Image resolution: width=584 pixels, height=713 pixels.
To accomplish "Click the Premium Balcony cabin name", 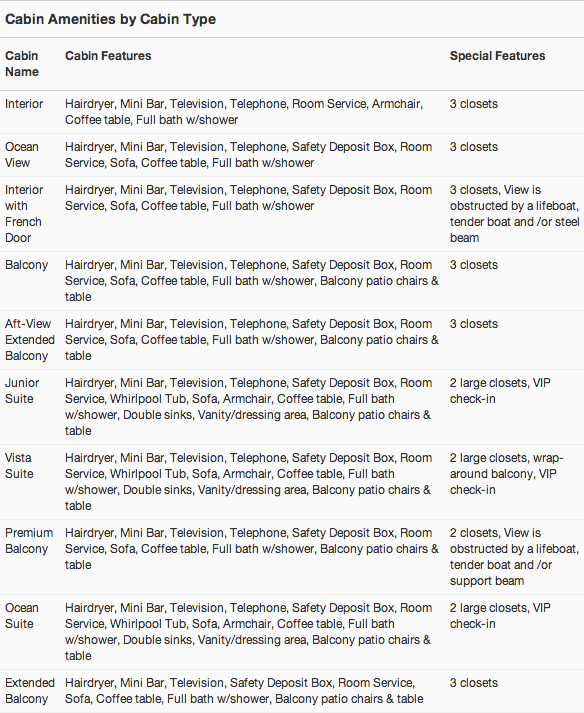I will 29,541.
